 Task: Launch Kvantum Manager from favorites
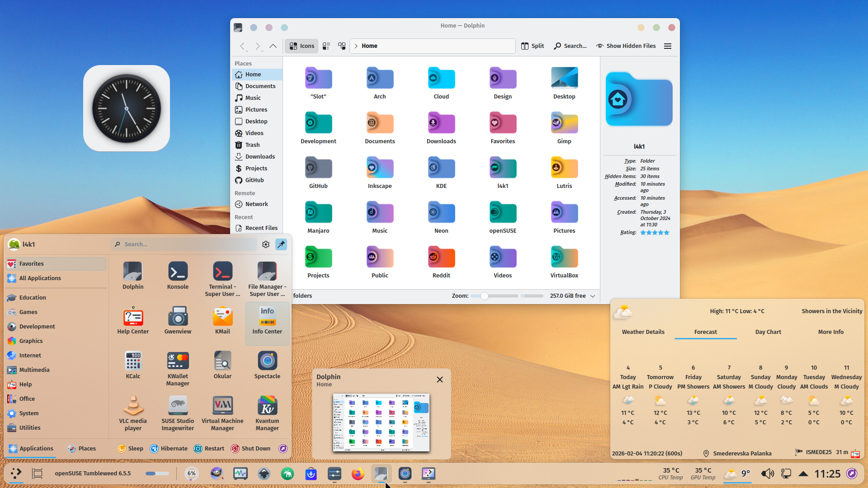coord(267,413)
